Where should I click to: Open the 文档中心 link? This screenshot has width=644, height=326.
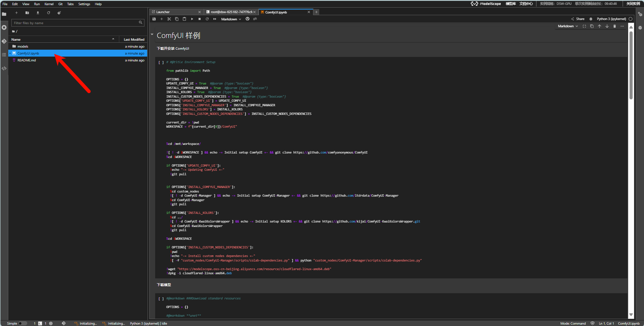tap(526, 4)
